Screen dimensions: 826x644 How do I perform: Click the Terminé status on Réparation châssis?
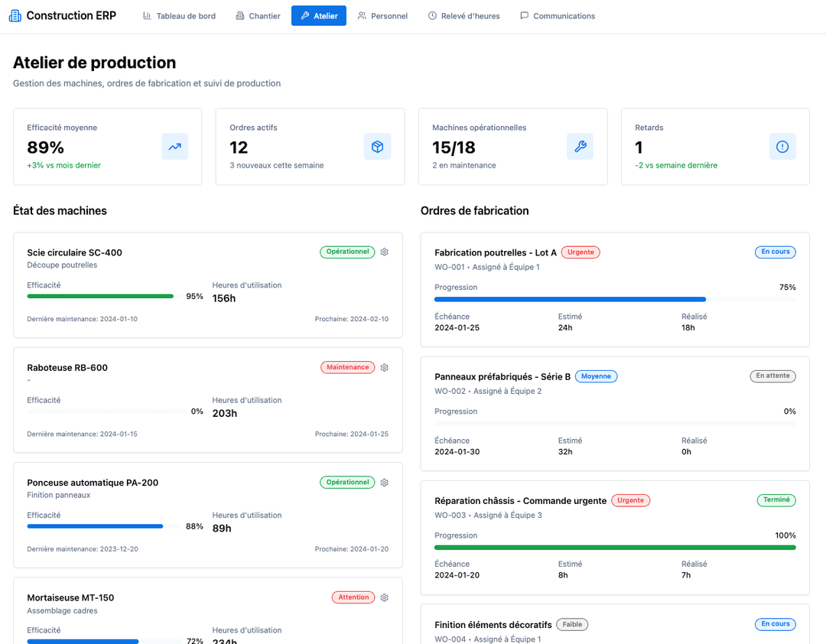pos(776,500)
